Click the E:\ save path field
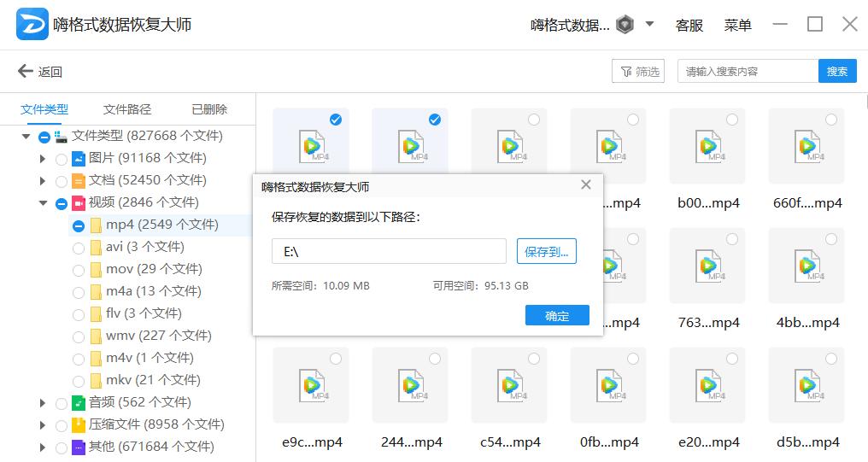The height and width of the screenshot is (462, 868). [389, 251]
